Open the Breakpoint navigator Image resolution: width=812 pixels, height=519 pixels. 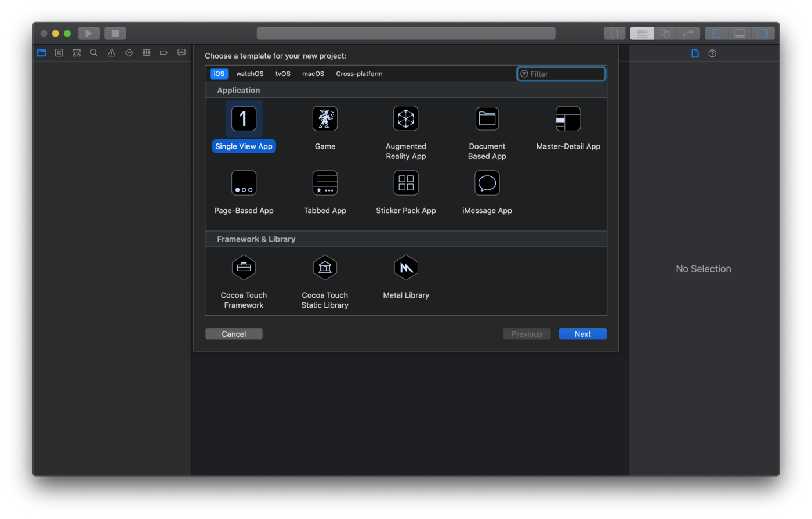[x=164, y=53]
